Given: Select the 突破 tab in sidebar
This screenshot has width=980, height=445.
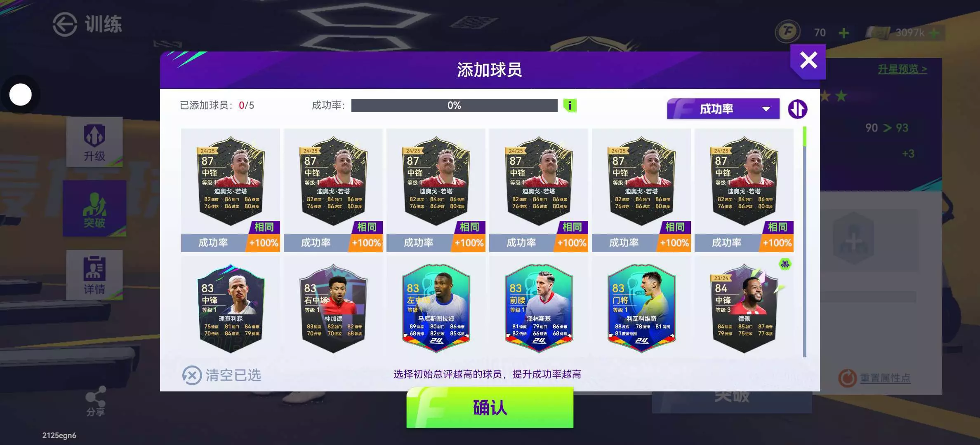Looking at the screenshot, I should click(94, 209).
